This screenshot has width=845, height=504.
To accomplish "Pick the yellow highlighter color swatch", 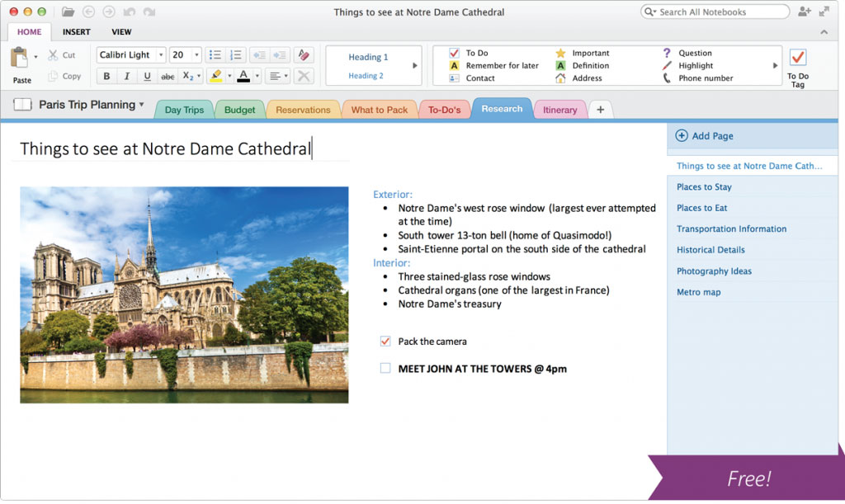I will tap(216, 79).
